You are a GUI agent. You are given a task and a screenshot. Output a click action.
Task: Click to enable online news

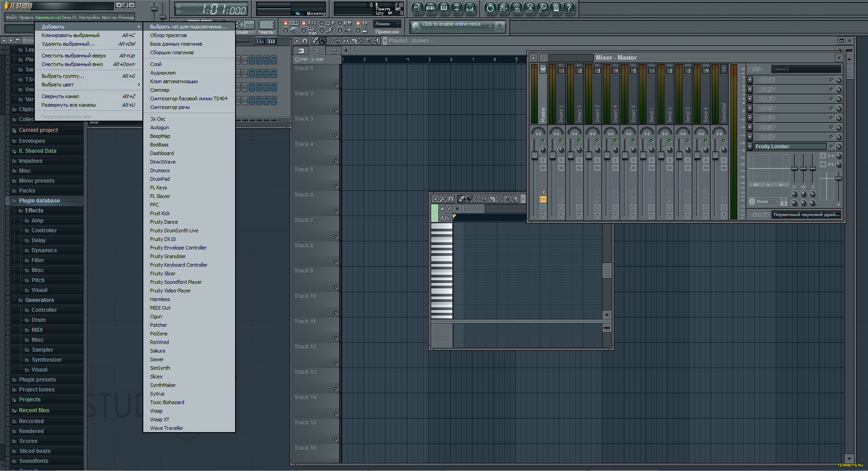tap(451, 24)
